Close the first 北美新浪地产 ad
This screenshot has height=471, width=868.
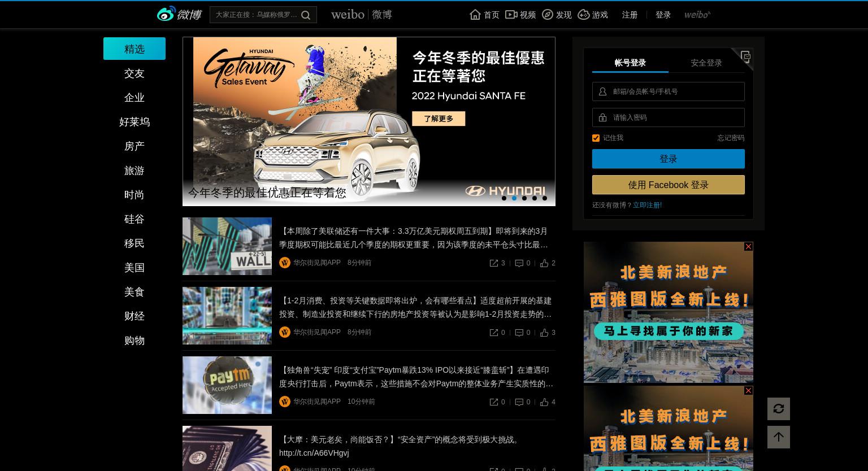pos(748,247)
